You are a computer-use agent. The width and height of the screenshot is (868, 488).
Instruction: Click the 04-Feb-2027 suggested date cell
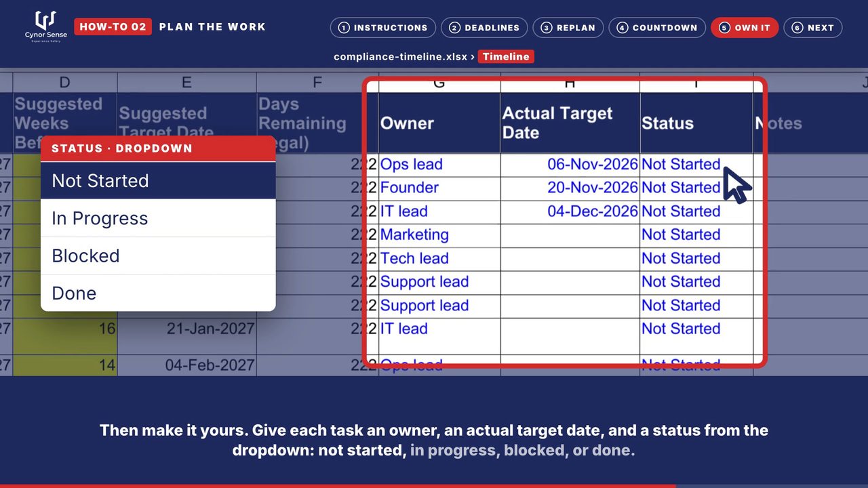point(186,365)
